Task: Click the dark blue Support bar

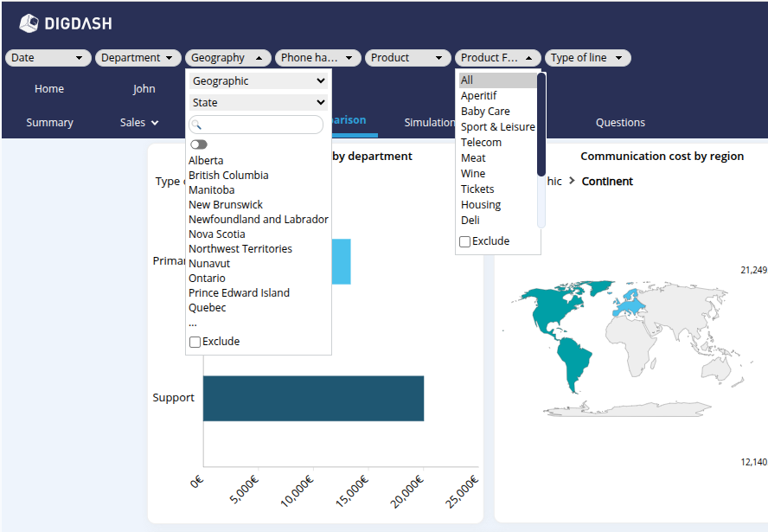Action: [x=313, y=398]
